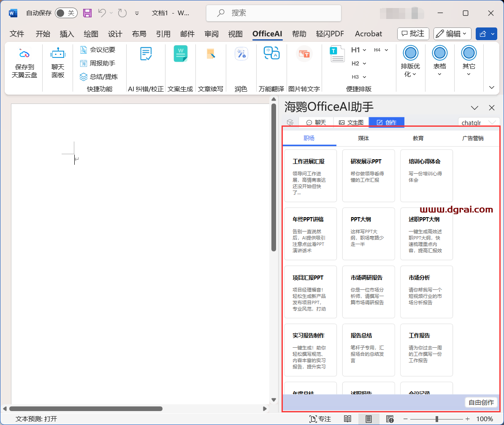Switch to Web Layout view icon

[390, 419]
